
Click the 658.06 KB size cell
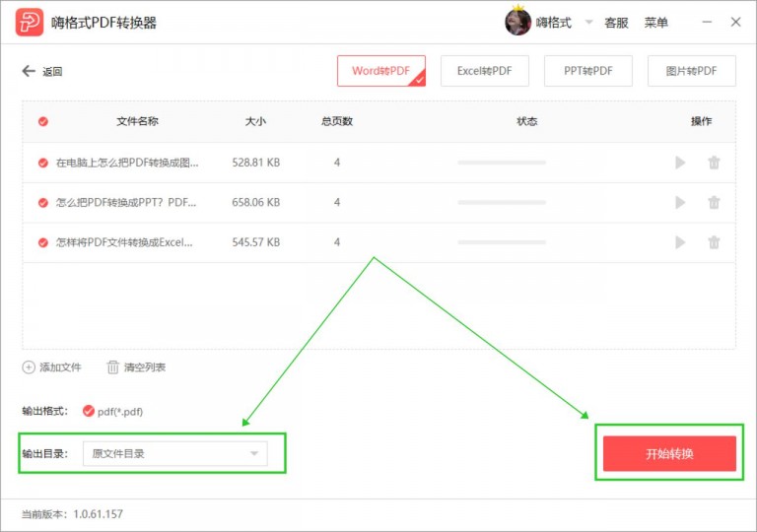[x=256, y=202]
